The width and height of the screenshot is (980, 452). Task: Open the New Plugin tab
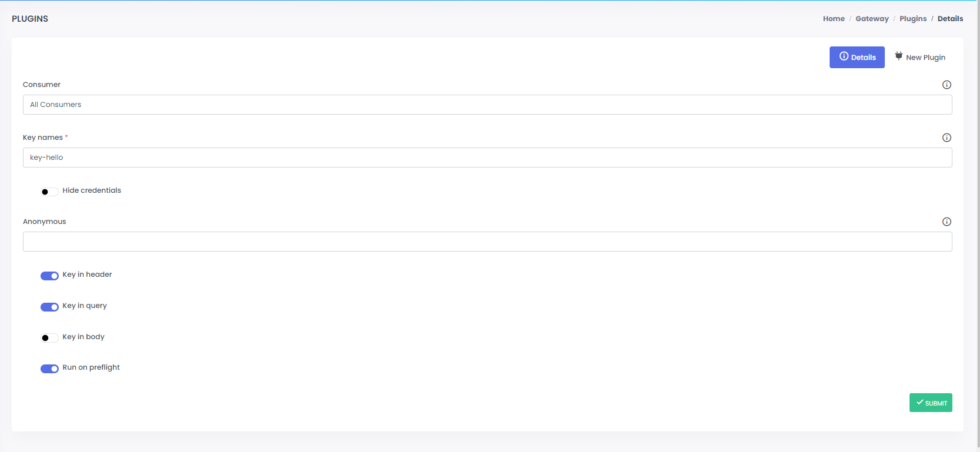point(920,58)
